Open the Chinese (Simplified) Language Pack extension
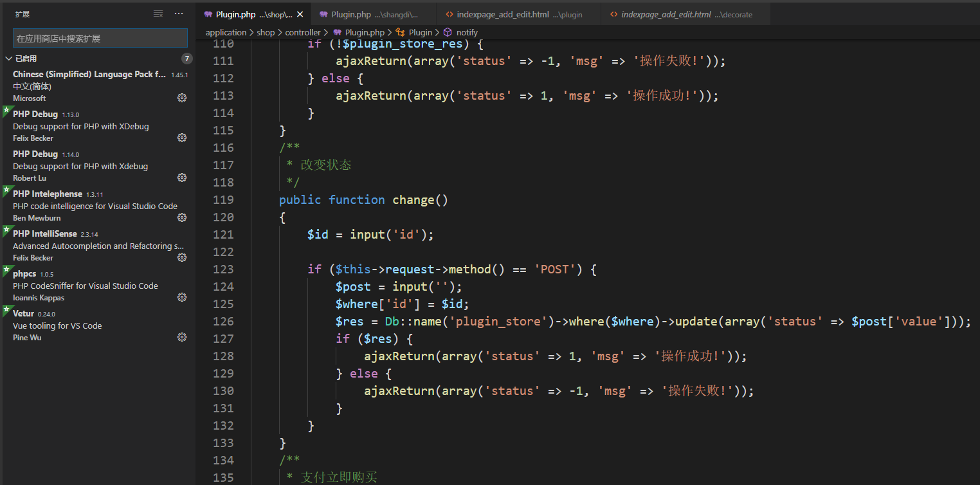This screenshot has height=485, width=980. (x=98, y=86)
